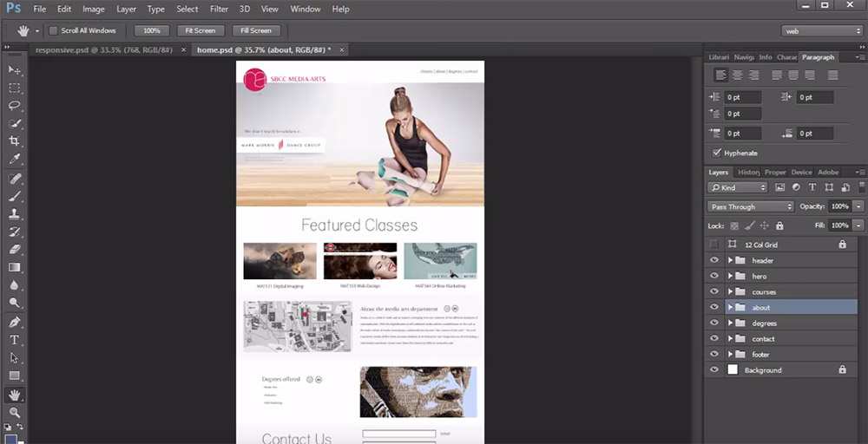868x444 pixels.
Task: Switch to the responsive.psd document tab
Action: coord(103,50)
